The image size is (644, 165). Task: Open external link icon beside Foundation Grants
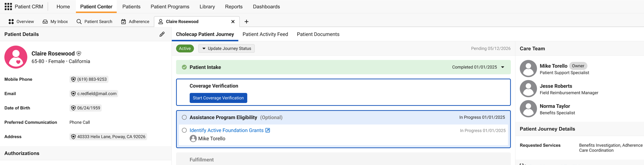268,130
